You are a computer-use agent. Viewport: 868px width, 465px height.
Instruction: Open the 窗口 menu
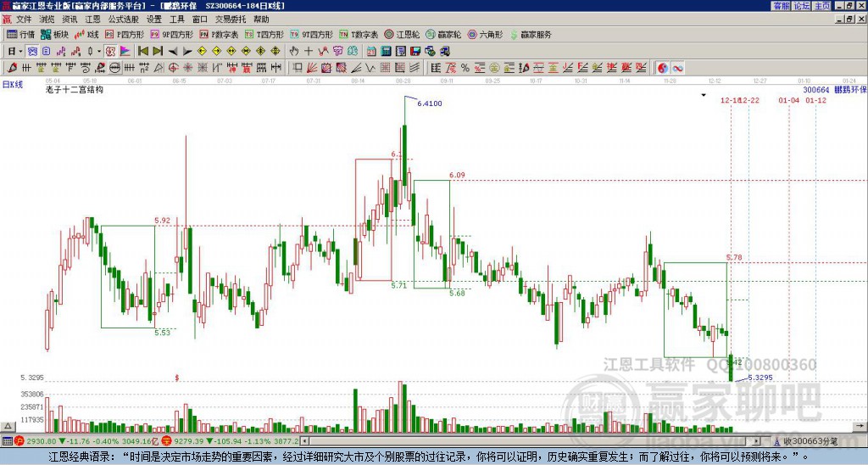[200, 20]
